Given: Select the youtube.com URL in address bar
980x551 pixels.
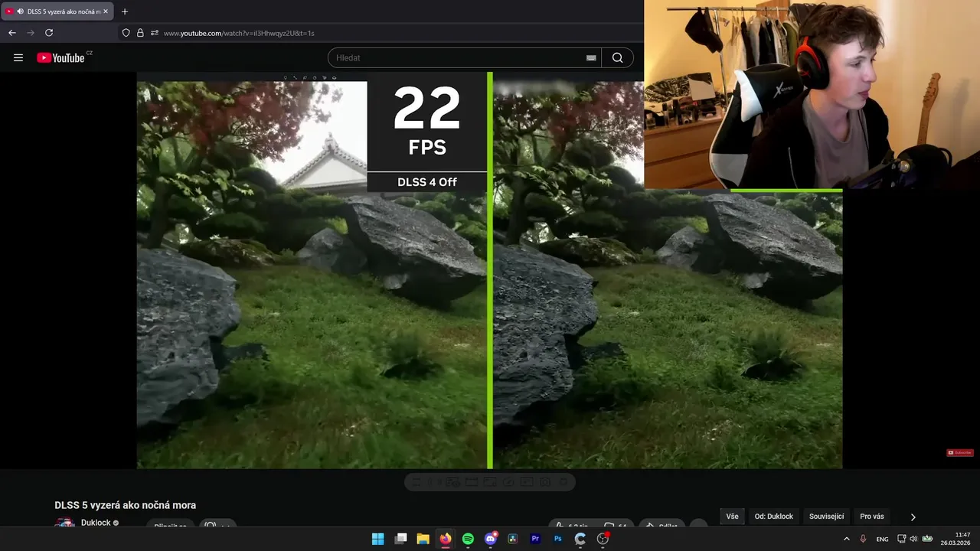Looking at the screenshot, I should 239,33.
